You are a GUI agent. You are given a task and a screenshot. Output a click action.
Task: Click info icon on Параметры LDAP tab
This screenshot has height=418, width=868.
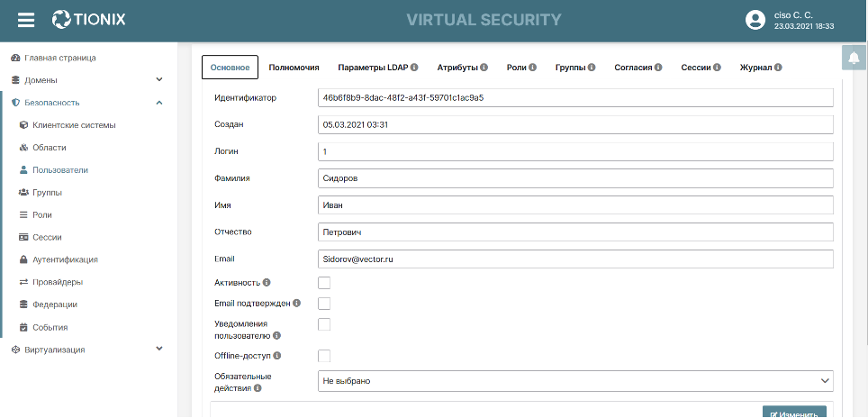[x=415, y=68]
